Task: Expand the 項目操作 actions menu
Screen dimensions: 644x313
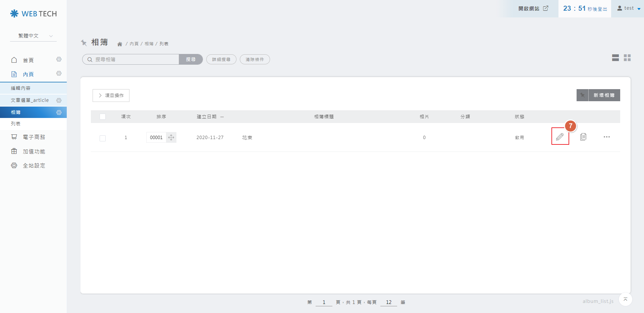Action: (x=111, y=96)
